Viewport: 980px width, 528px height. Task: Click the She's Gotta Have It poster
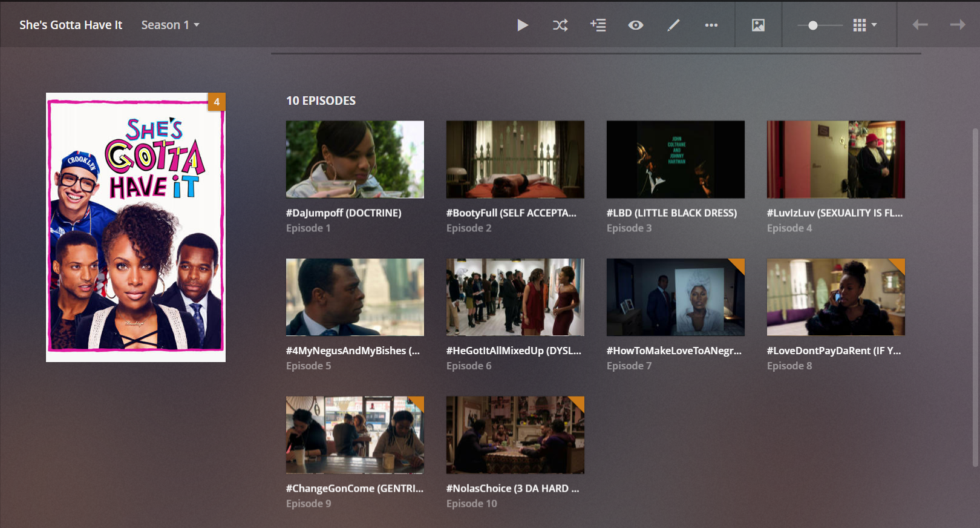point(136,227)
